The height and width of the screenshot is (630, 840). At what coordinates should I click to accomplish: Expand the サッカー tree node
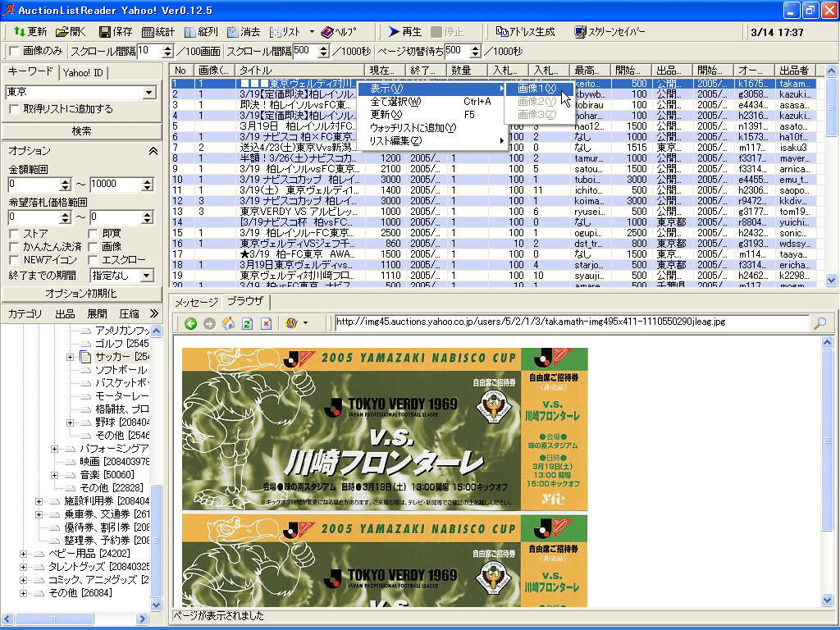coord(70,357)
